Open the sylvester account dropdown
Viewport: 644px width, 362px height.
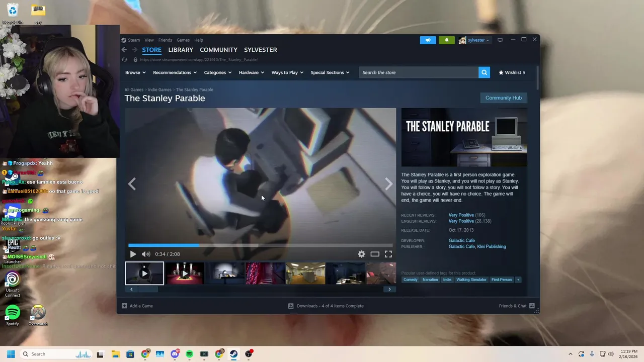coord(474,40)
